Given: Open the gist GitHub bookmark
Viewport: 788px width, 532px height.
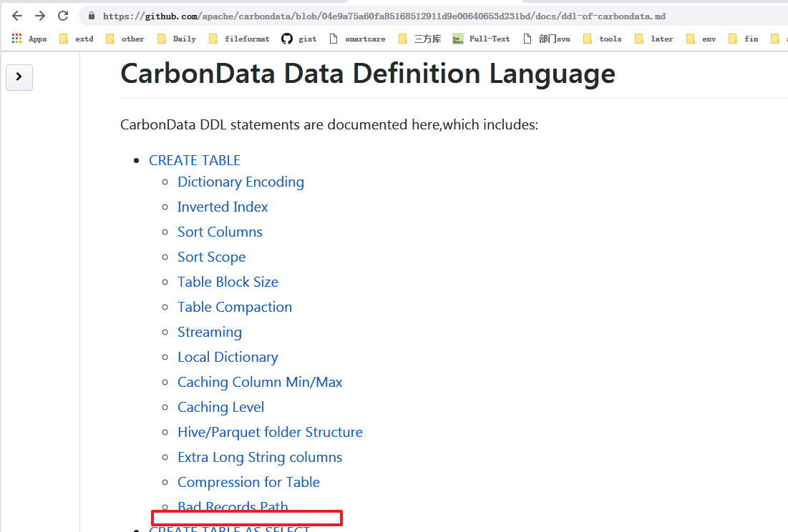Looking at the screenshot, I should (299, 39).
